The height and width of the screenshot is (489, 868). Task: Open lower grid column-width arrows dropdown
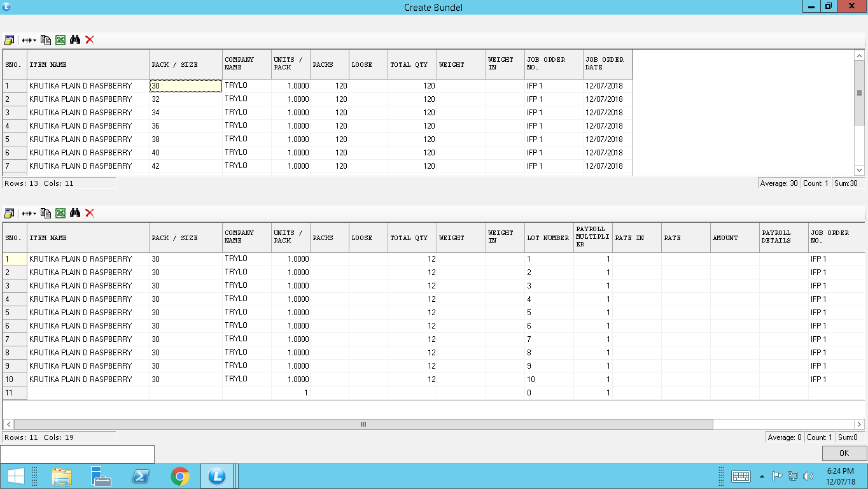click(29, 213)
